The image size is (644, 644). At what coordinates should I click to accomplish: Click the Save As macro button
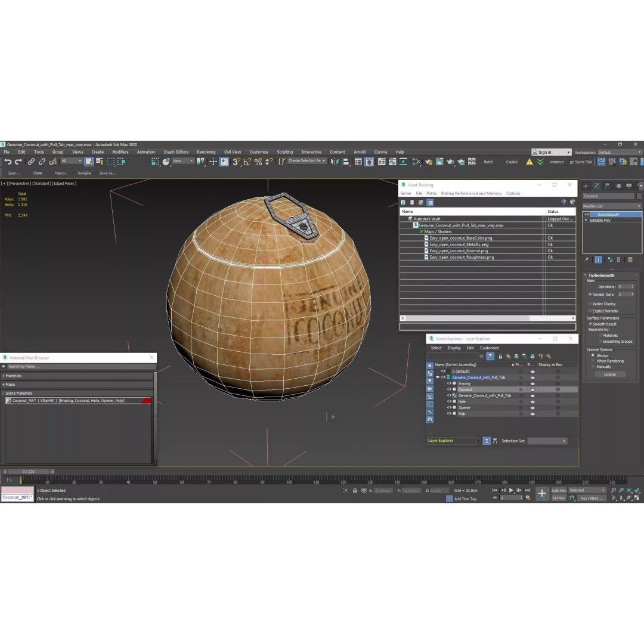pos(107,173)
